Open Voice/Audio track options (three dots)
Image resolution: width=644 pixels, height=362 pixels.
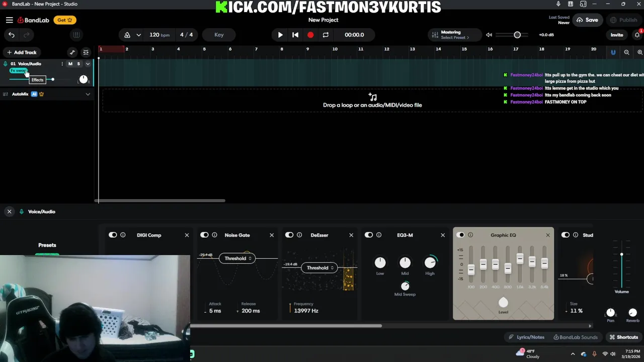(x=62, y=64)
